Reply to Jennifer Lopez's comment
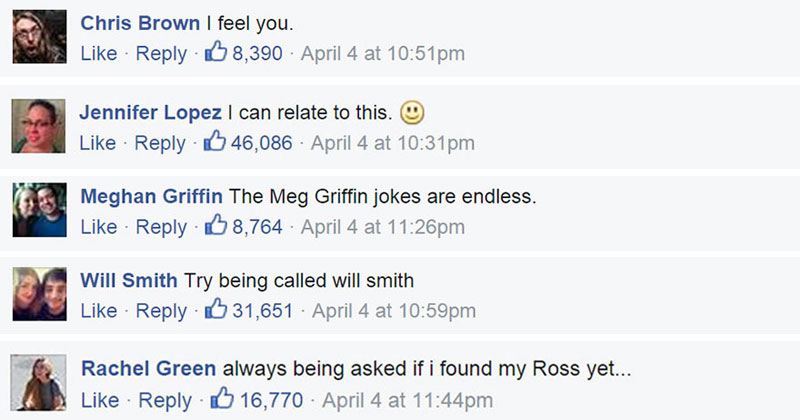 click(x=160, y=143)
